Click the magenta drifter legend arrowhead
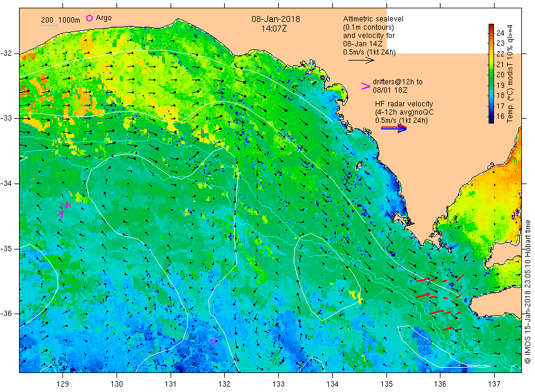Image resolution: width=535 pixels, height=392 pixels. [366, 86]
